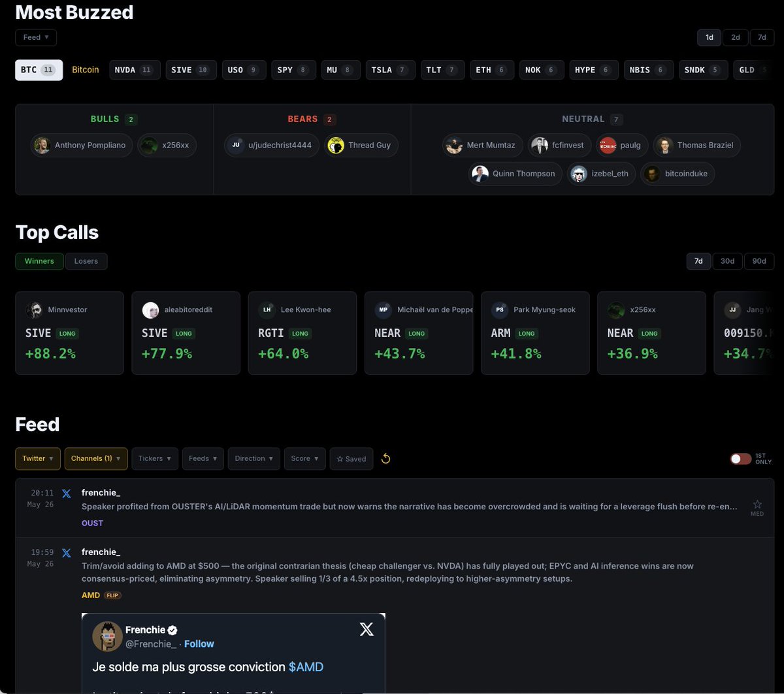Viewport: 784px width, 694px height.
Task: Click the AMD ticker tag in feed
Action: click(x=91, y=595)
